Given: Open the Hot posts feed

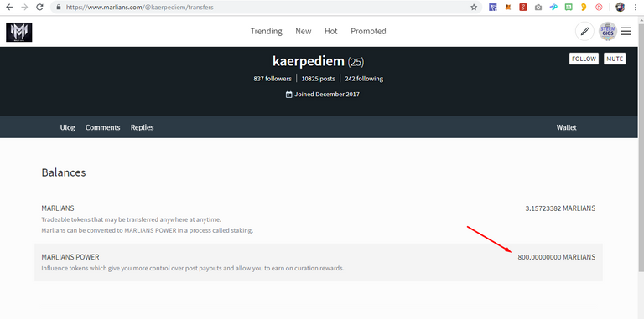Looking at the screenshot, I should tap(331, 31).
